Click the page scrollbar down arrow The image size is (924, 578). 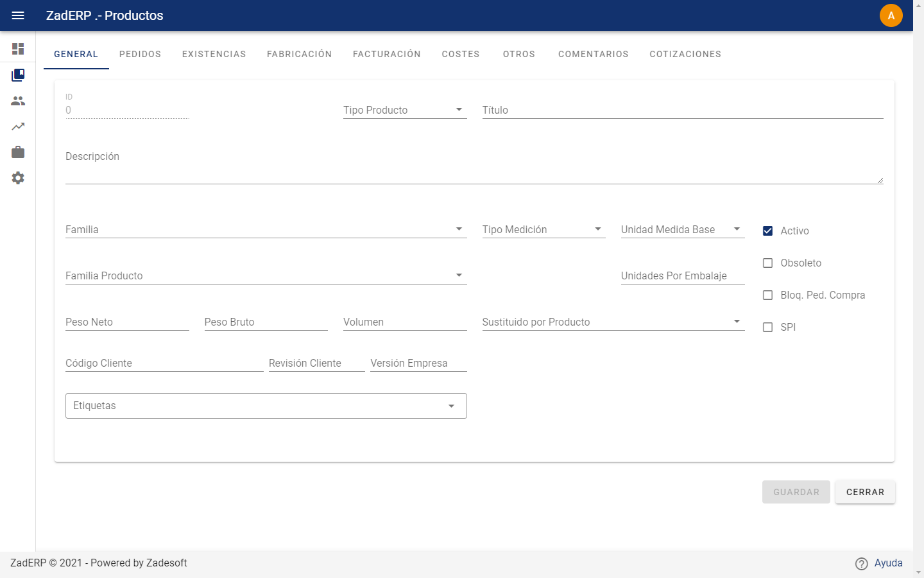[918, 572]
